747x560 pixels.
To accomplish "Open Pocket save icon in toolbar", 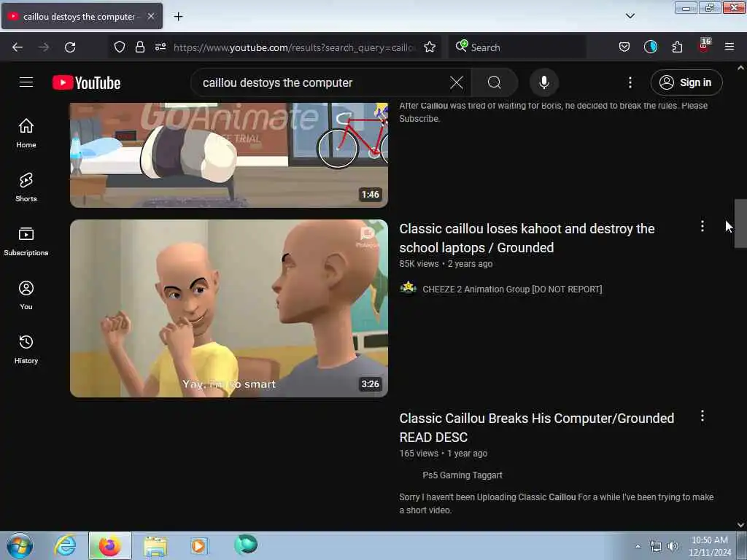I will point(624,47).
